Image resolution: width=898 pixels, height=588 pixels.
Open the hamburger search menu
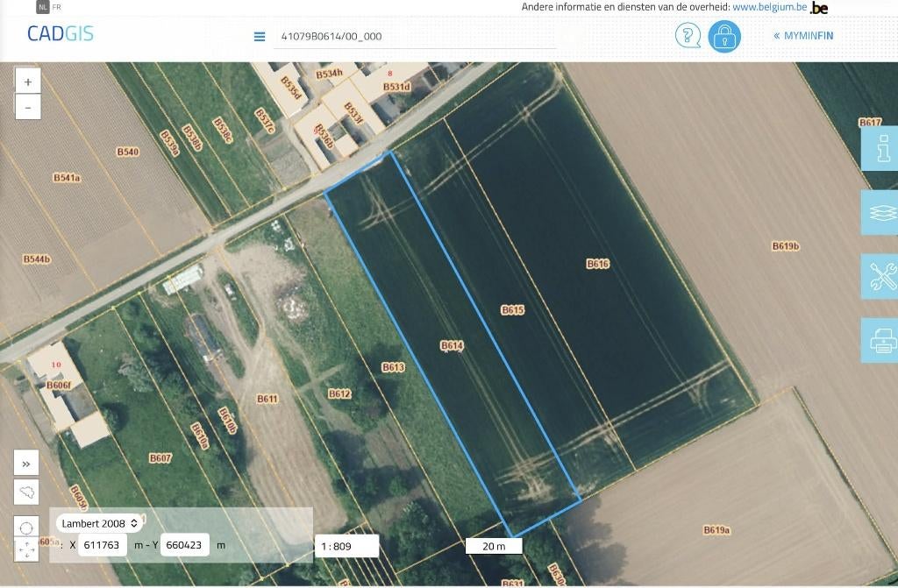[x=260, y=37]
